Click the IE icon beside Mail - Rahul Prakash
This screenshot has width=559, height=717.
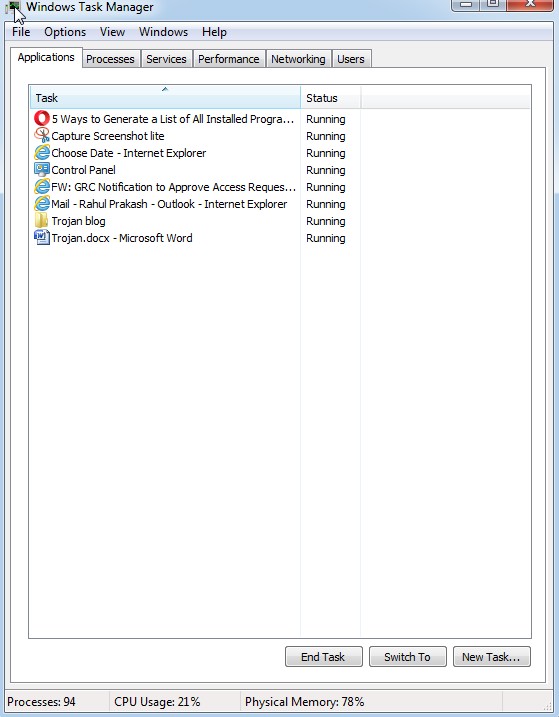coord(42,203)
